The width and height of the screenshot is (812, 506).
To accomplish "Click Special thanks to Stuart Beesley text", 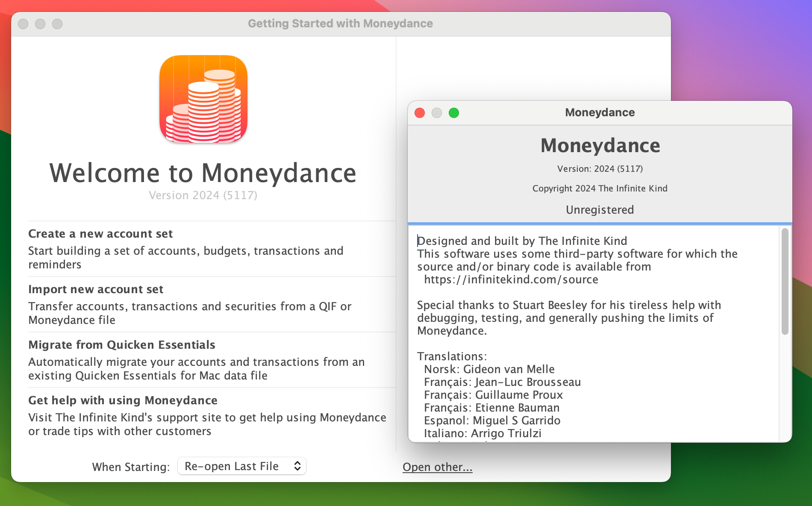I will [569, 318].
